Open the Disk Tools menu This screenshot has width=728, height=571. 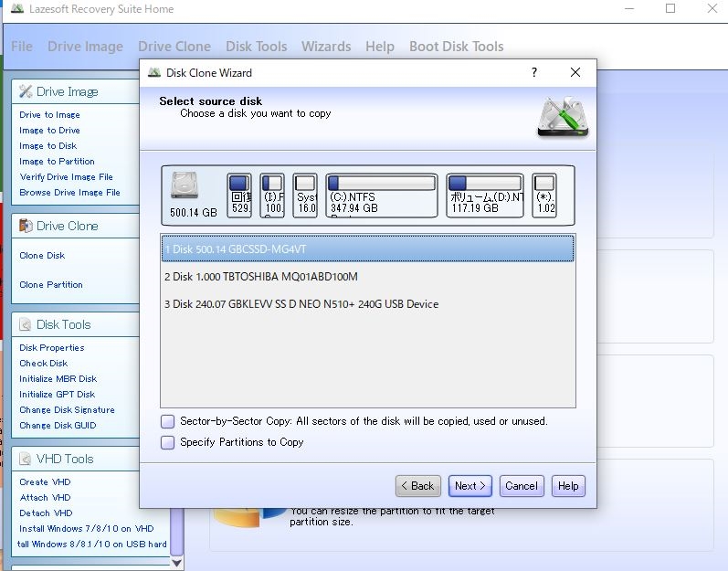tap(257, 47)
